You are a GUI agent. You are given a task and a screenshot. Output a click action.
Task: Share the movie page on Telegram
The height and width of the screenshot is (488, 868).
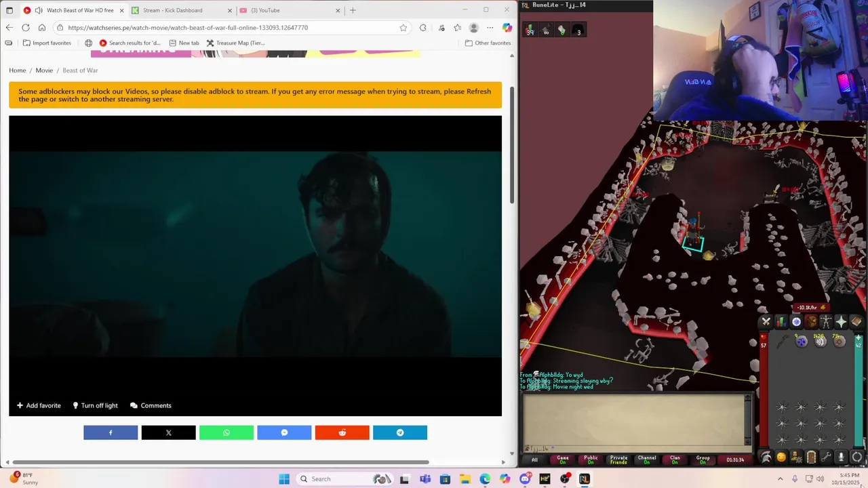[400, 432]
